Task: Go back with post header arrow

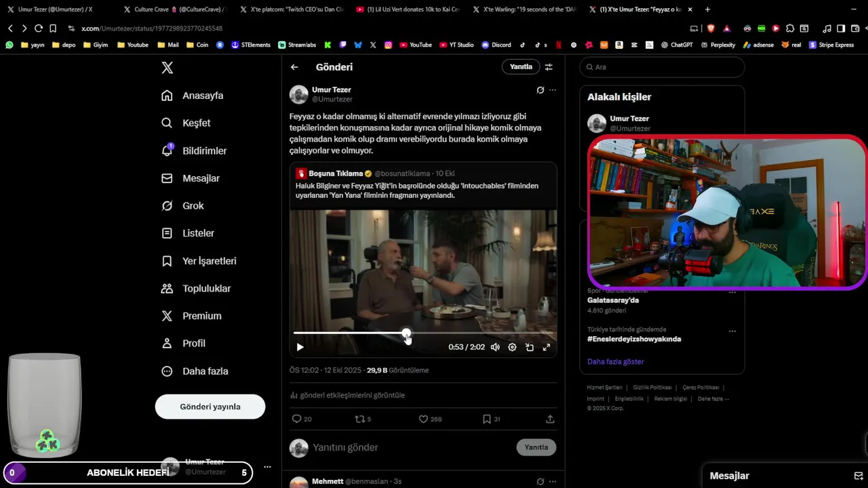Action: pos(294,67)
